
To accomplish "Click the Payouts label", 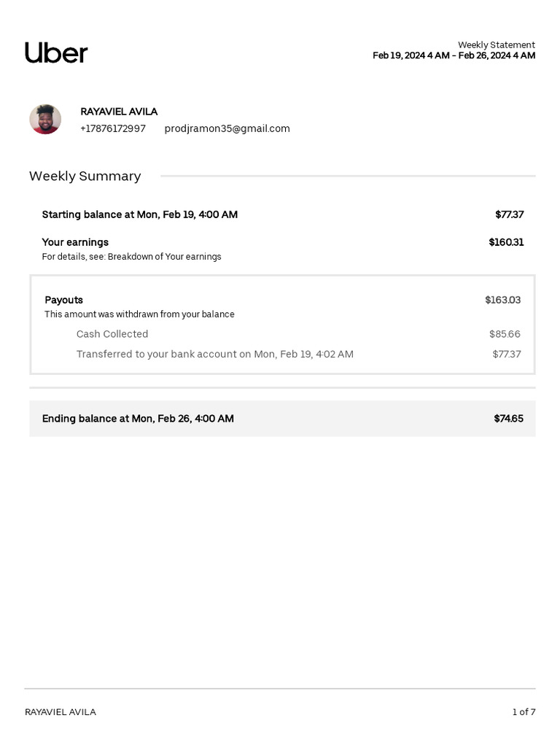I will pyautogui.click(x=63, y=300).
